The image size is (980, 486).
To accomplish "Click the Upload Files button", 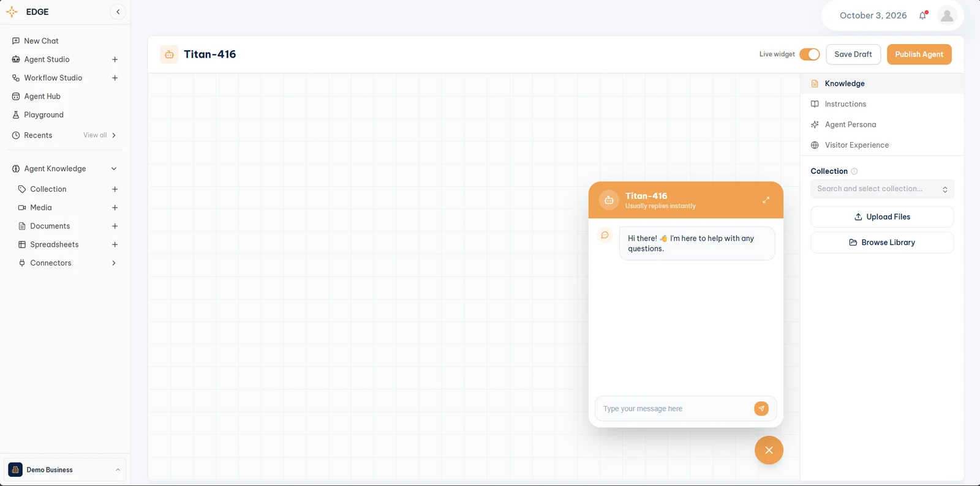I will (882, 217).
